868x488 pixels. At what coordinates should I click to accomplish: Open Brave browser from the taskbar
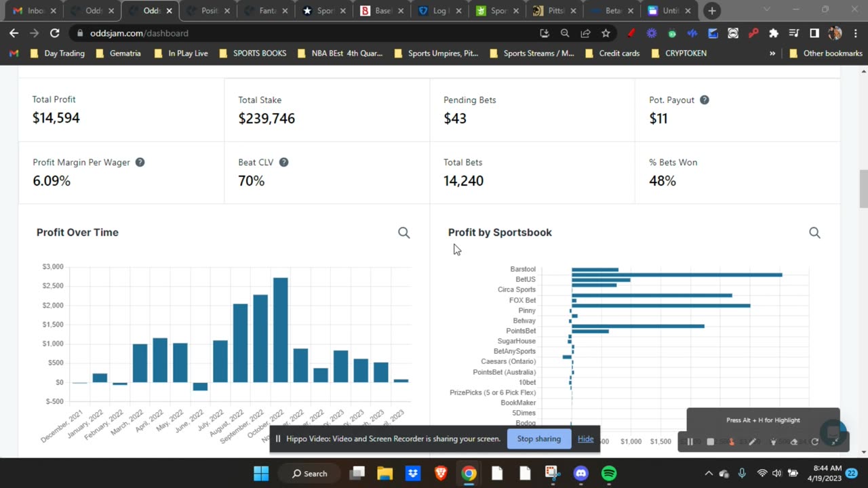coord(441,473)
